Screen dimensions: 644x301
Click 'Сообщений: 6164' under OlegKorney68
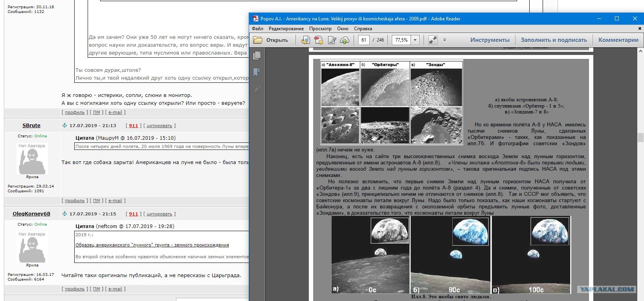click(x=26, y=279)
